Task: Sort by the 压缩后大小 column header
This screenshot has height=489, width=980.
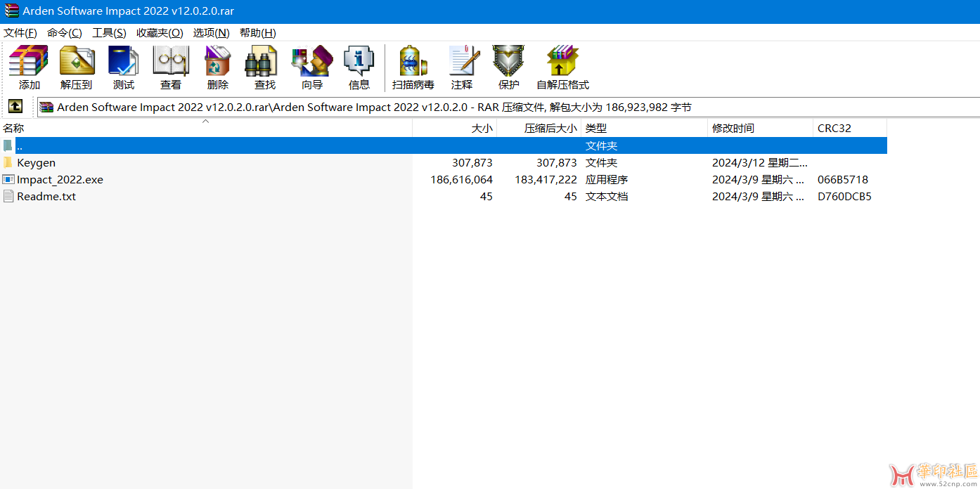Action: pyautogui.click(x=539, y=128)
